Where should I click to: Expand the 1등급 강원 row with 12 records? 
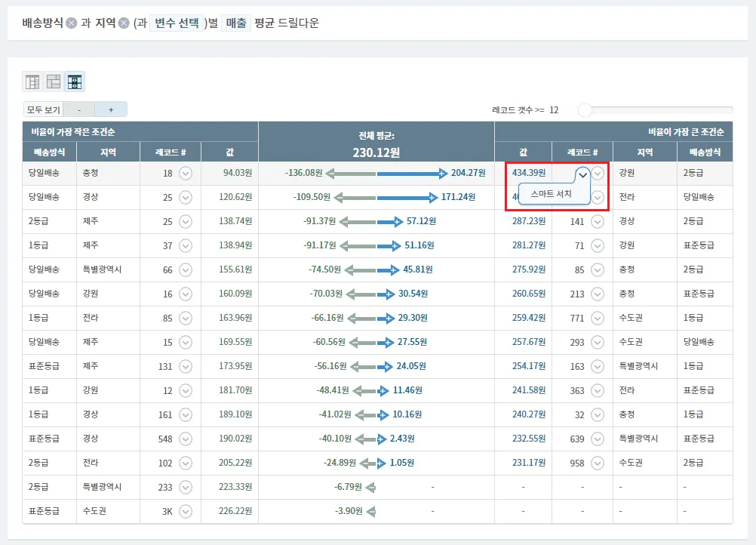coord(186,391)
